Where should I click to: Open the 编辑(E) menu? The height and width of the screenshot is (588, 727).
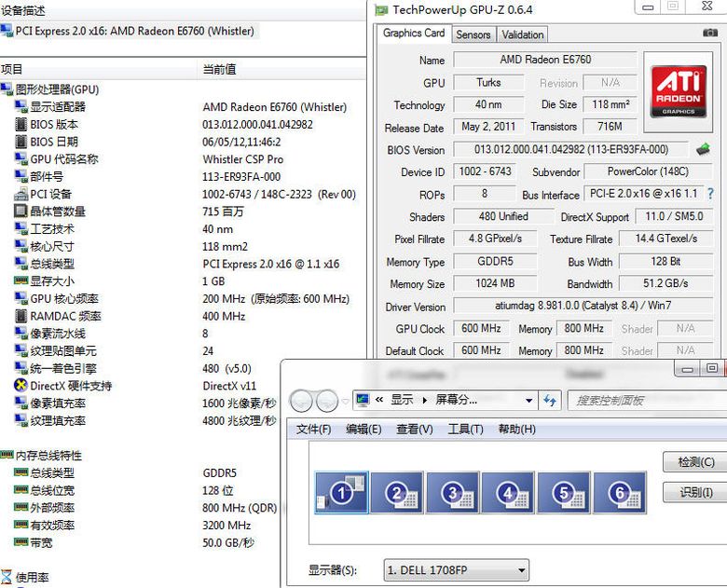click(x=363, y=430)
